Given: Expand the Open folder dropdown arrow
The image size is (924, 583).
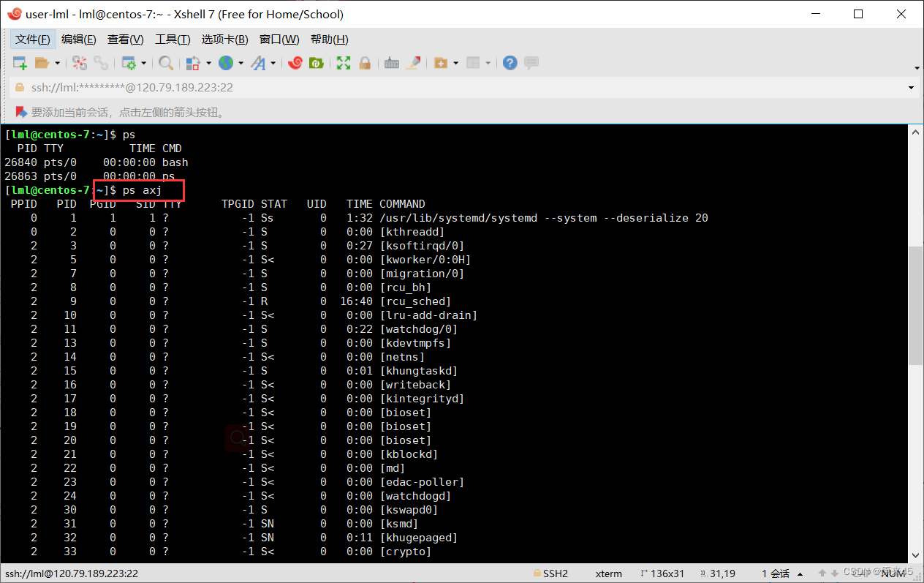Looking at the screenshot, I should tap(57, 64).
